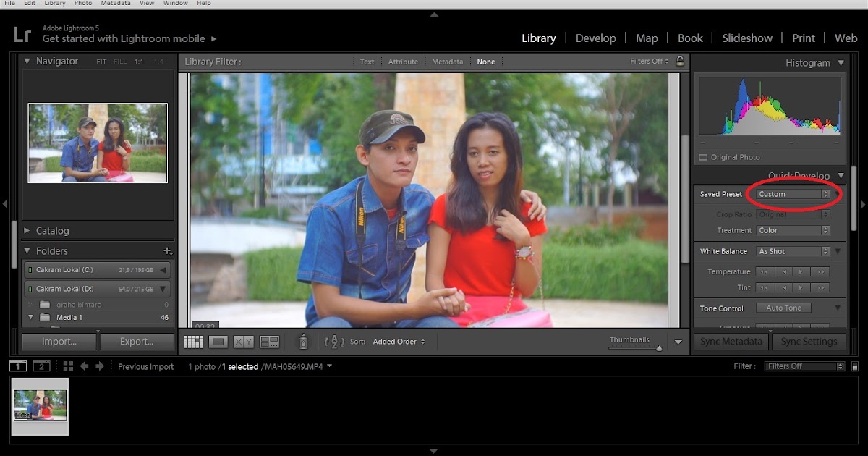Enable the Original Photo checkbox under Histogram

(702, 157)
